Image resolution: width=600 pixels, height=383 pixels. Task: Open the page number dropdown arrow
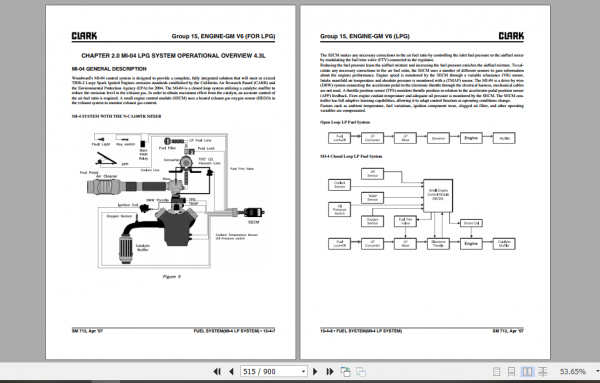click(x=303, y=372)
